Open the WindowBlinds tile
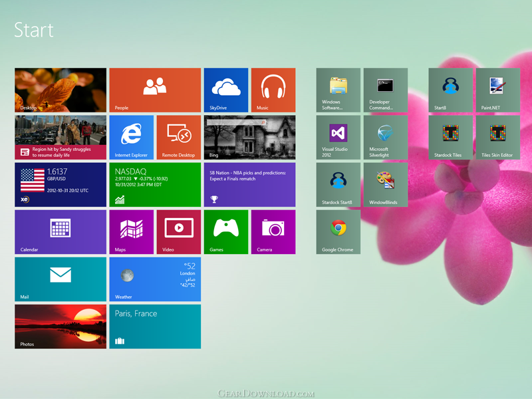This screenshot has width=532, height=399. [x=386, y=185]
